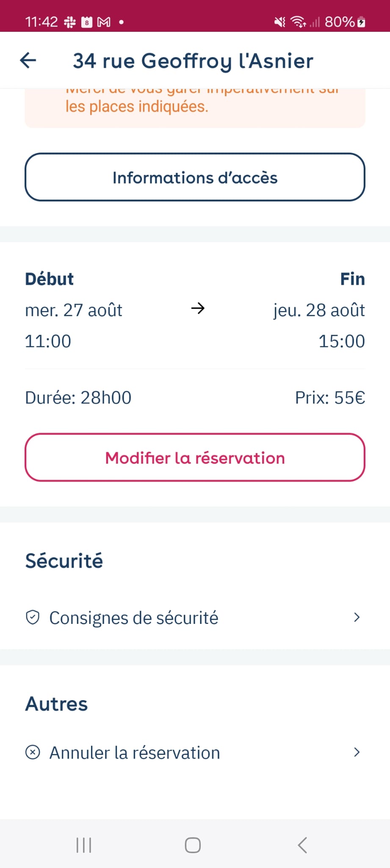This screenshot has width=390, height=868.
Task: Open Informations d'accès button
Action: tap(195, 177)
